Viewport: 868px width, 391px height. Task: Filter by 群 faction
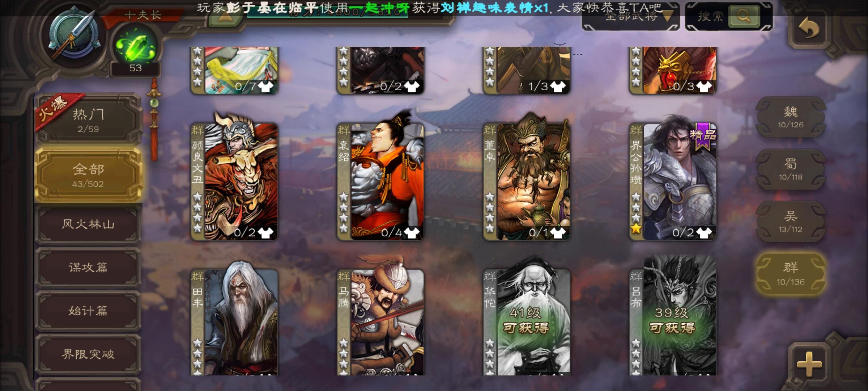pos(791,274)
